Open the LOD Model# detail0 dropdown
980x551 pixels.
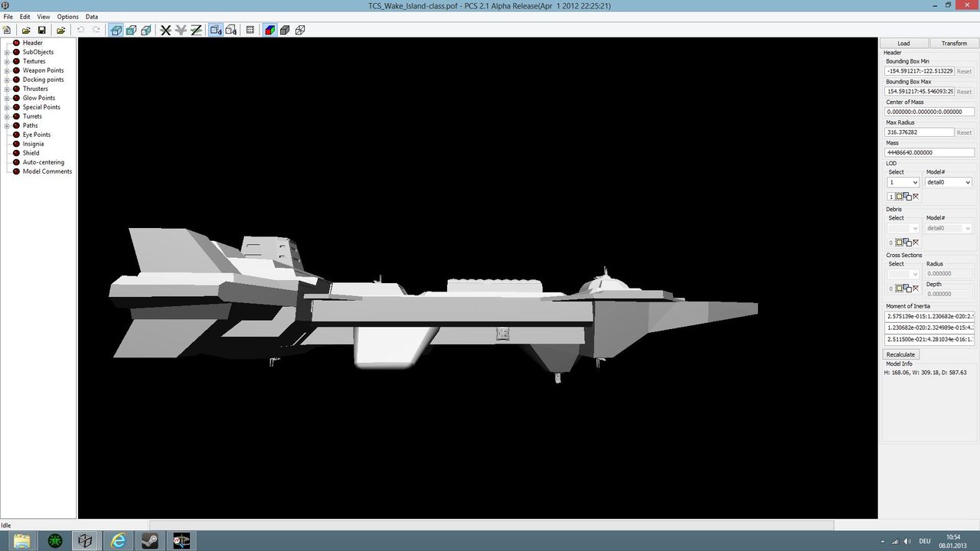[949, 182]
